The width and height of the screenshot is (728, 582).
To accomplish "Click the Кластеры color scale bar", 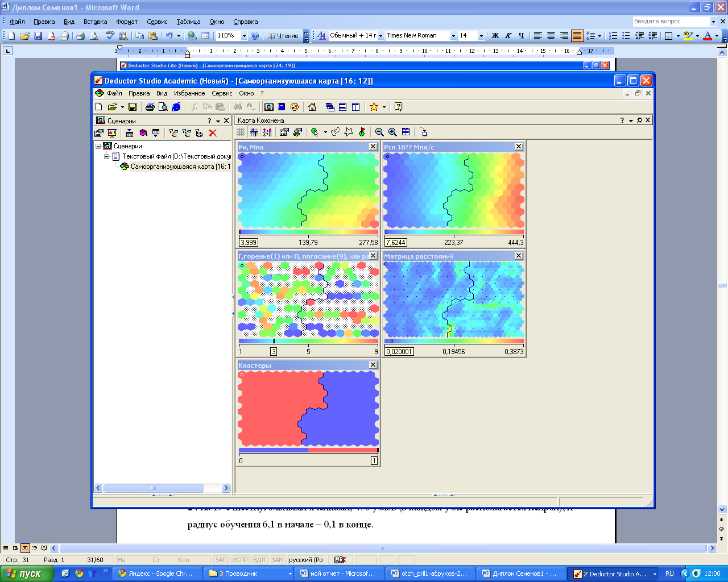I will 308,450.
